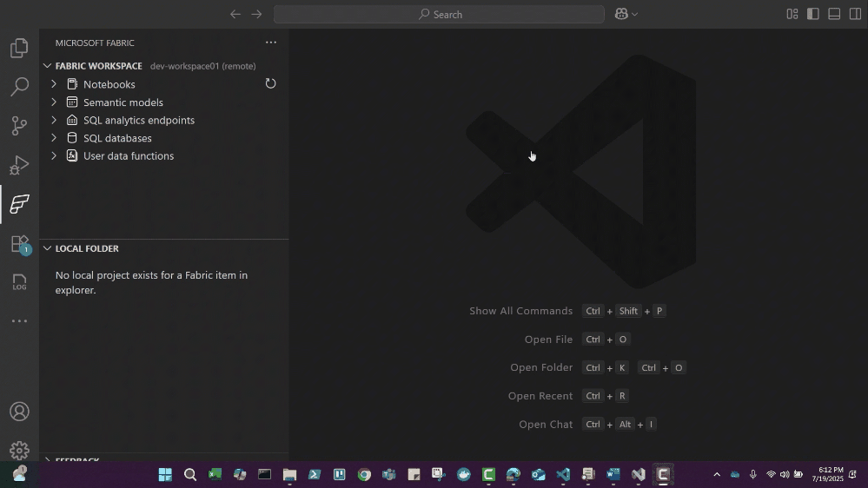This screenshot has height=488, width=868.
Task: Click the Open Folder hint
Action: pyautogui.click(x=541, y=367)
